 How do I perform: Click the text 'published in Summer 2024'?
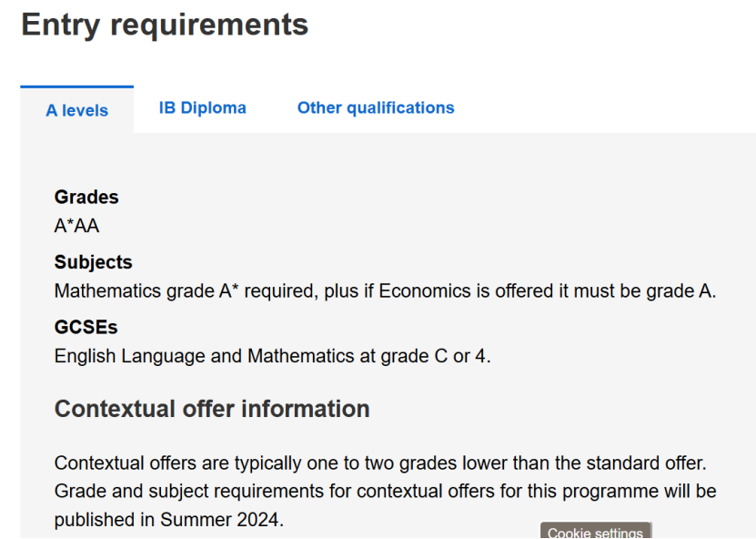pos(166,520)
